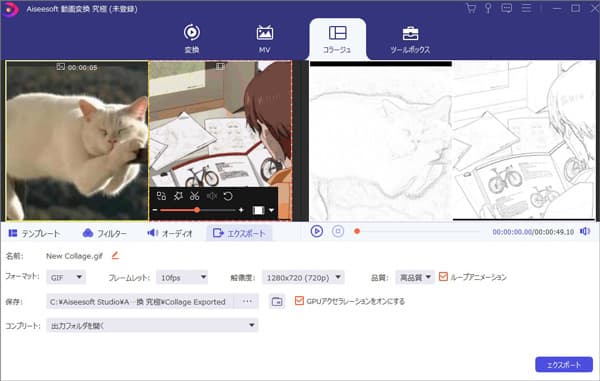Click the sketch preview output pane
The image size is (600, 381).
[x=452, y=141]
